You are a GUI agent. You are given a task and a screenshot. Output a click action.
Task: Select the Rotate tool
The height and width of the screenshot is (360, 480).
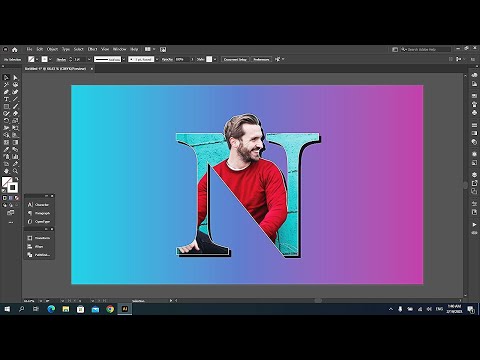6,121
